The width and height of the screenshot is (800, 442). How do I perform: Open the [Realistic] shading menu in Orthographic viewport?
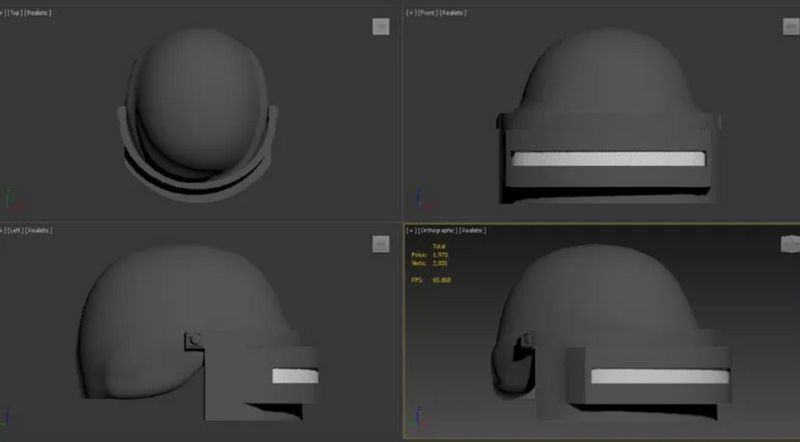tap(472, 231)
